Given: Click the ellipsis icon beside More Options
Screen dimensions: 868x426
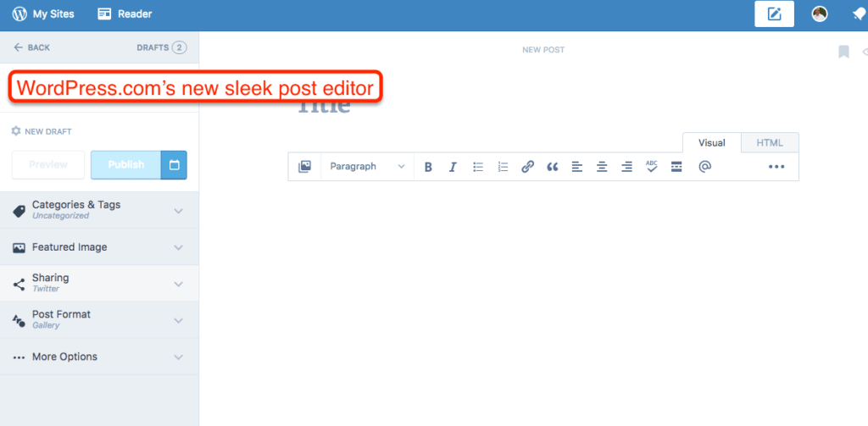Looking at the screenshot, I should coord(19,357).
